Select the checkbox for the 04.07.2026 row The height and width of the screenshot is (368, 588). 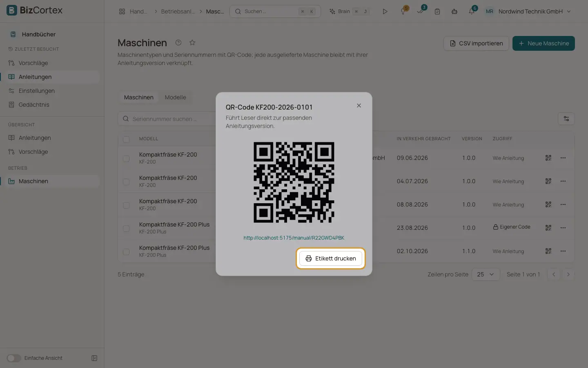point(126,182)
